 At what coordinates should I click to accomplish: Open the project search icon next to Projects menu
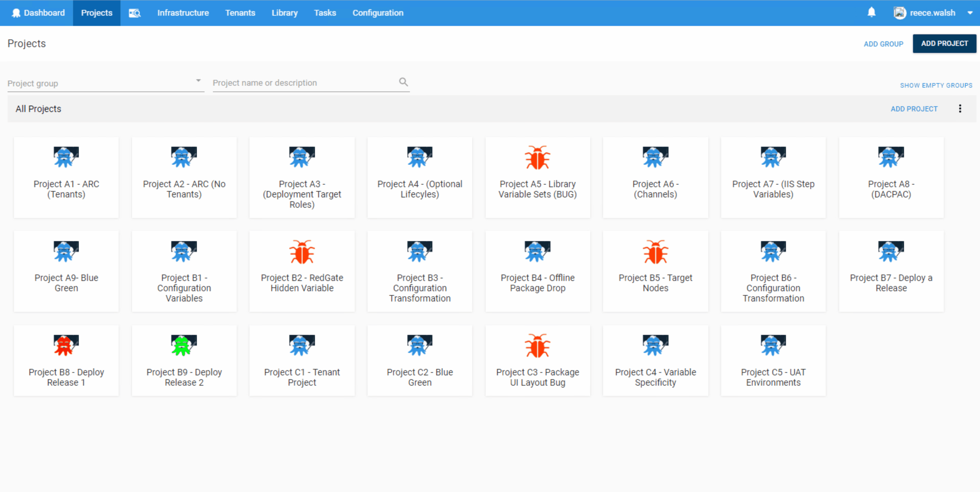point(135,13)
